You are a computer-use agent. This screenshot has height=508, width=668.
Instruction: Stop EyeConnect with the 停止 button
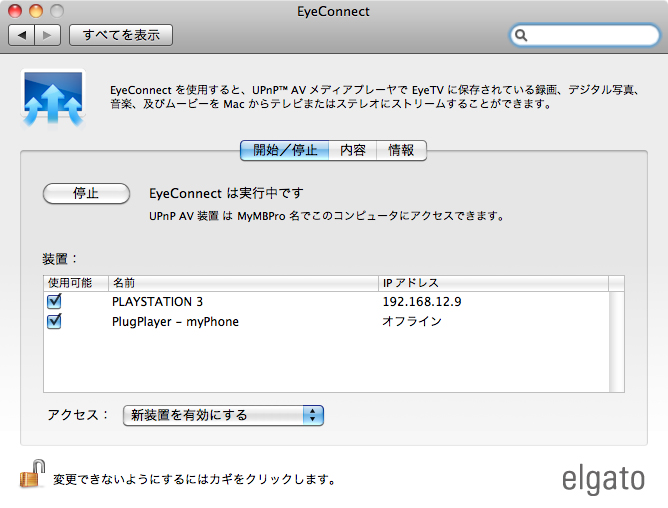tap(86, 193)
